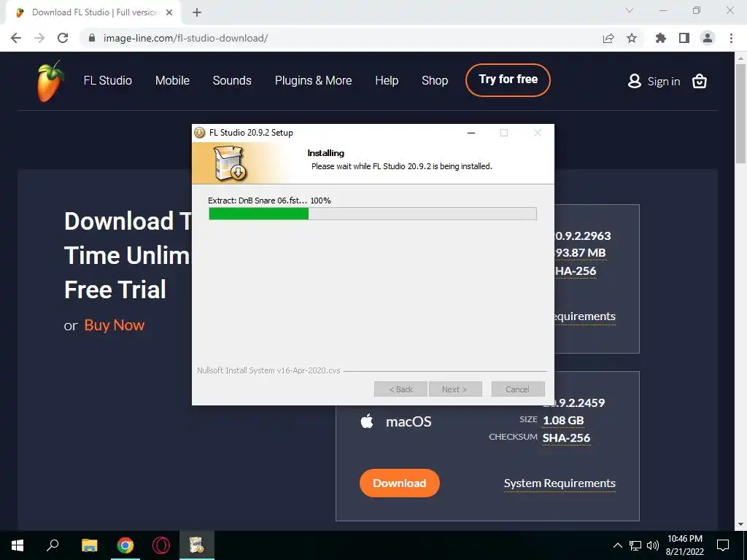Click Cancel in FL Studio setup
The height and width of the screenshot is (560, 747).
tap(518, 389)
